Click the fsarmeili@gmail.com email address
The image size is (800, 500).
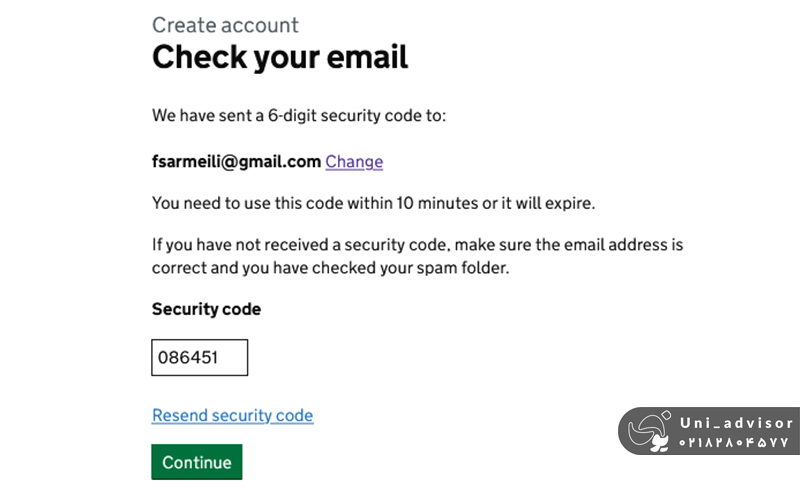point(236,161)
